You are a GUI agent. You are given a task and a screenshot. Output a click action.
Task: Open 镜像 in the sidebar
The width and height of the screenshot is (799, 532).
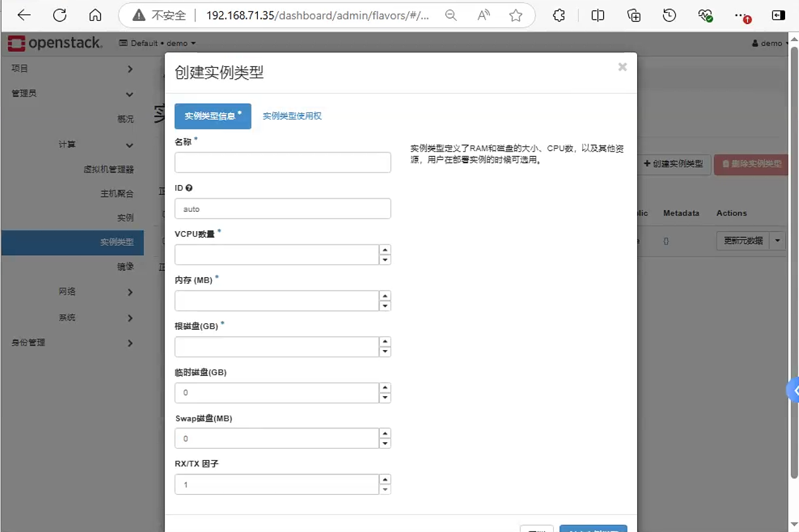pos(126,267)
